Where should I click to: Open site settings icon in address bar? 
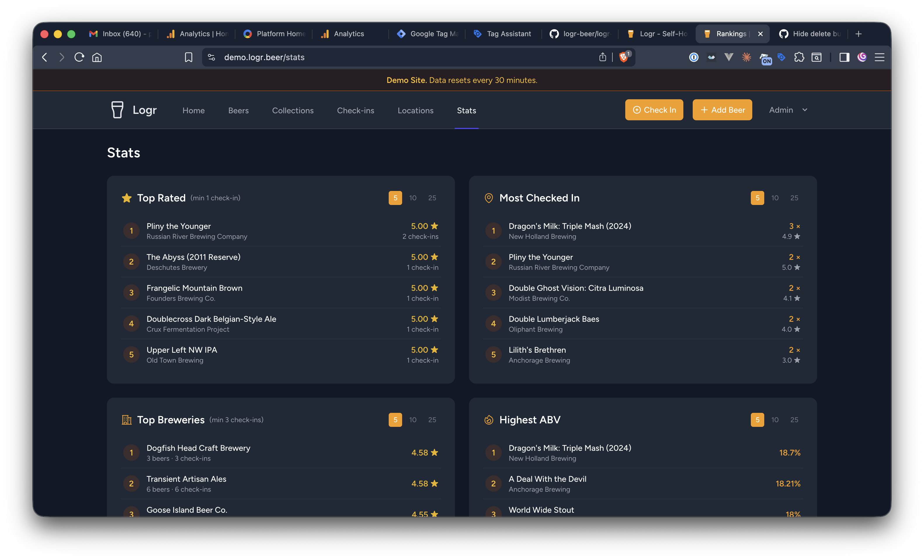211,57
